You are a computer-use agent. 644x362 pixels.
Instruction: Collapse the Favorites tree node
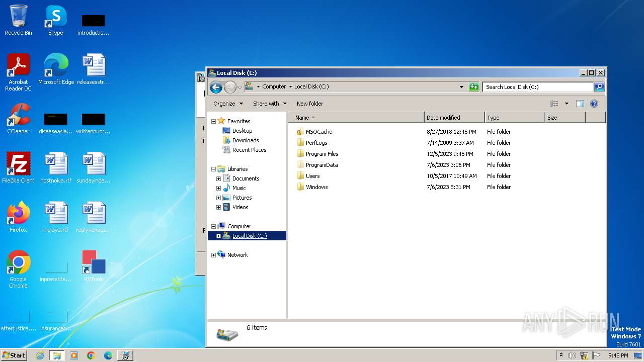point(213,121)
